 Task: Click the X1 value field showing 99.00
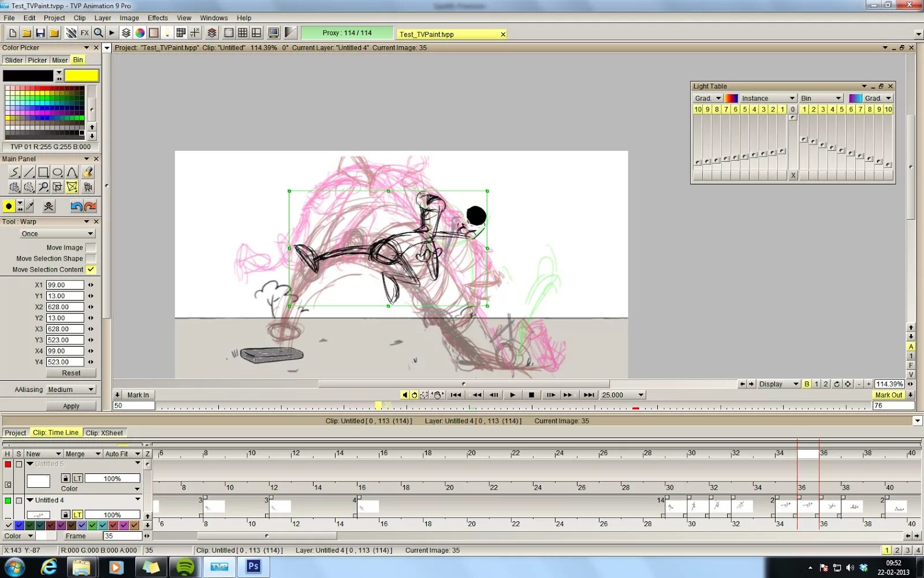[x=65, y=285]
